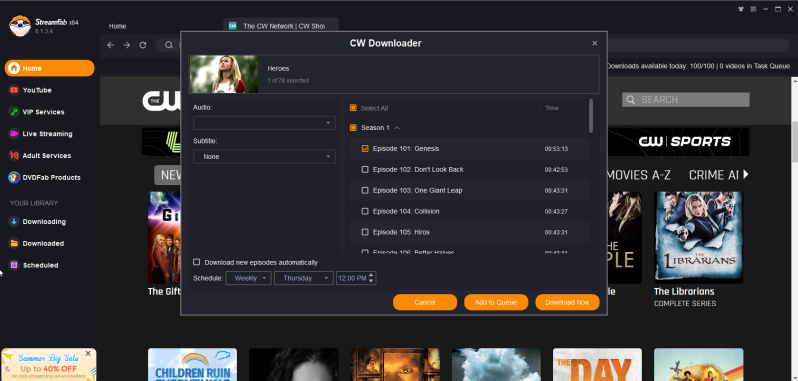Screen dimensions: 798x381
Task: Check Episode 103: One Giant Leap
Action: [x=364, y=190]
